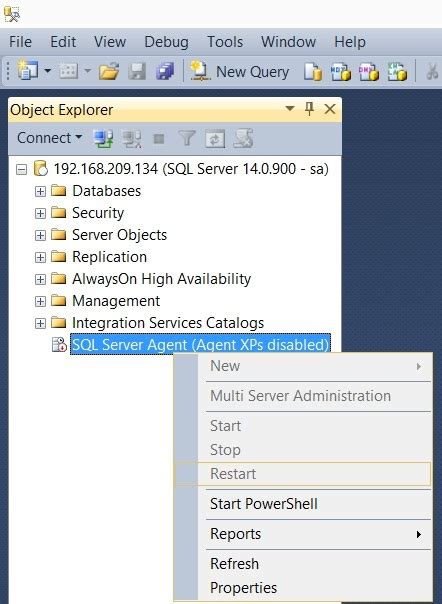Click the Disconnect server icon
The image size is (442, 604).
pos(131,138)
